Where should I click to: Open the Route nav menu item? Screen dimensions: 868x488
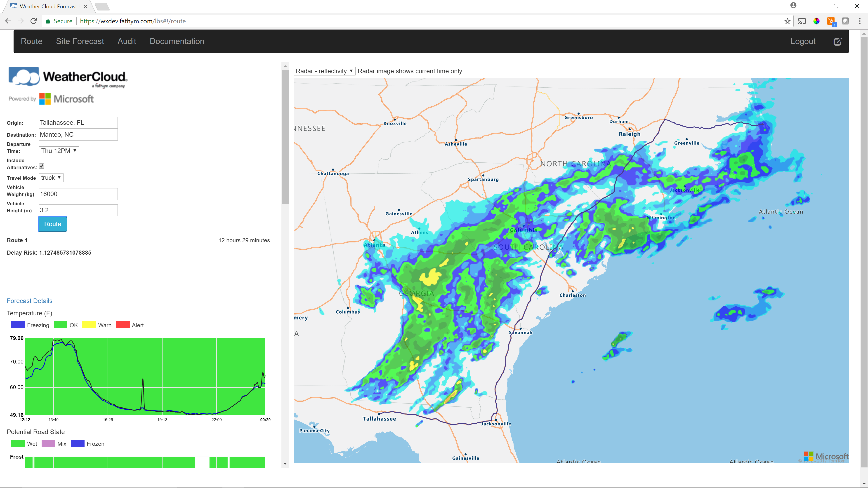click(x=32, y=41)
